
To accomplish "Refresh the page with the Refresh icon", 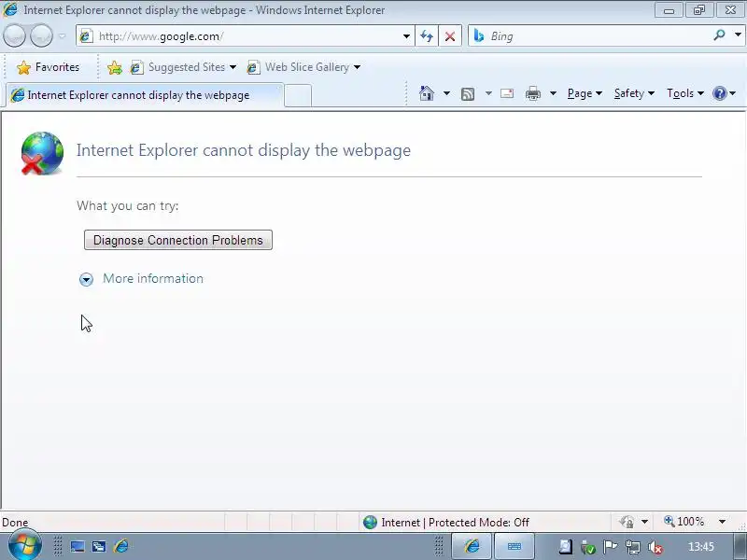I will pos(427,36).
